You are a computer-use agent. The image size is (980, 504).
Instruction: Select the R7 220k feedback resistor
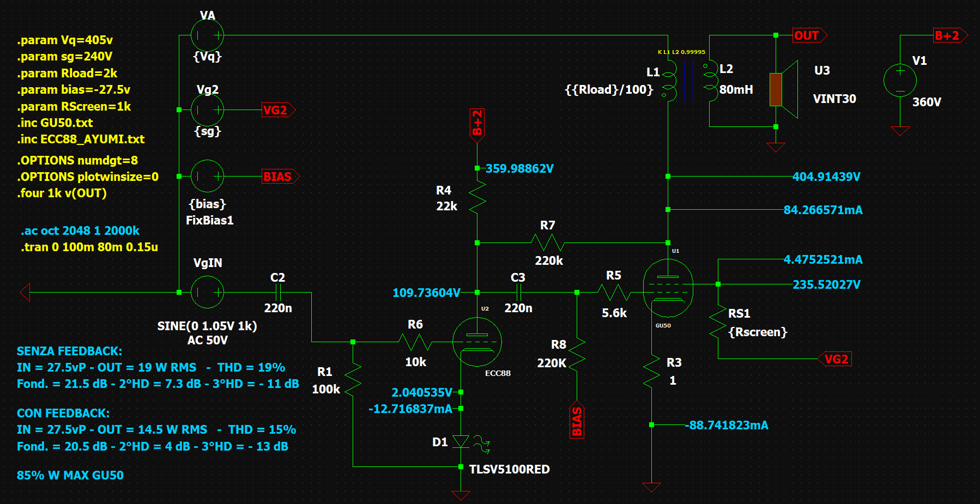pyautogui.click(x=547, y=242)
